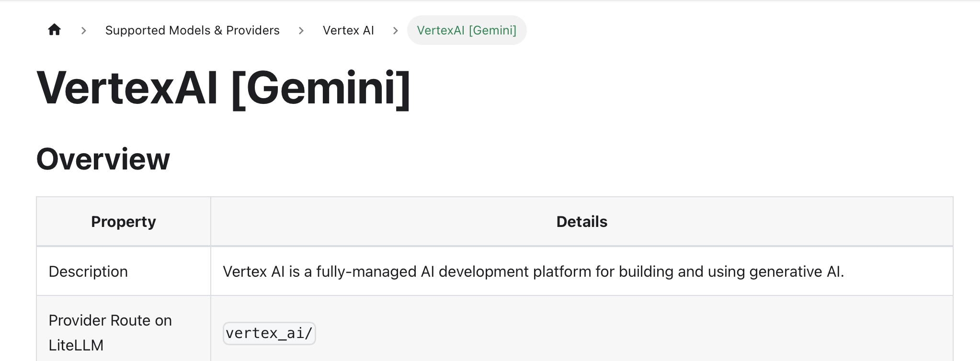The height and width of the screenshot is (361, 980).
Task: Click the Vertex AI fully-managed description text
Action: click(533, 271)
